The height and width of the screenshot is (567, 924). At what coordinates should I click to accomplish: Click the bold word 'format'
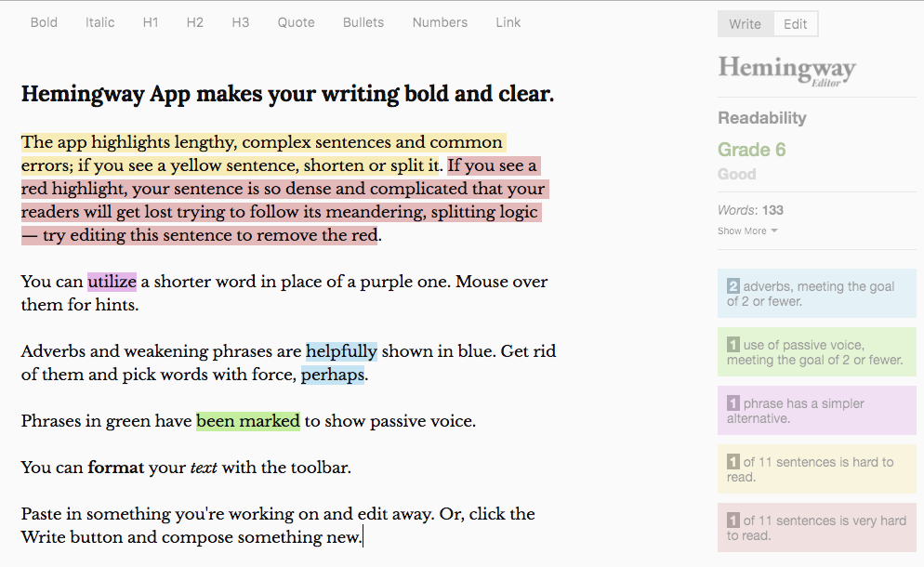[x=115, y=468]
